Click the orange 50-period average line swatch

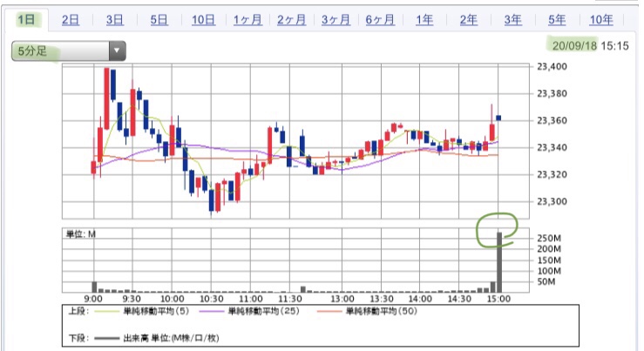[x=329, y=312]
